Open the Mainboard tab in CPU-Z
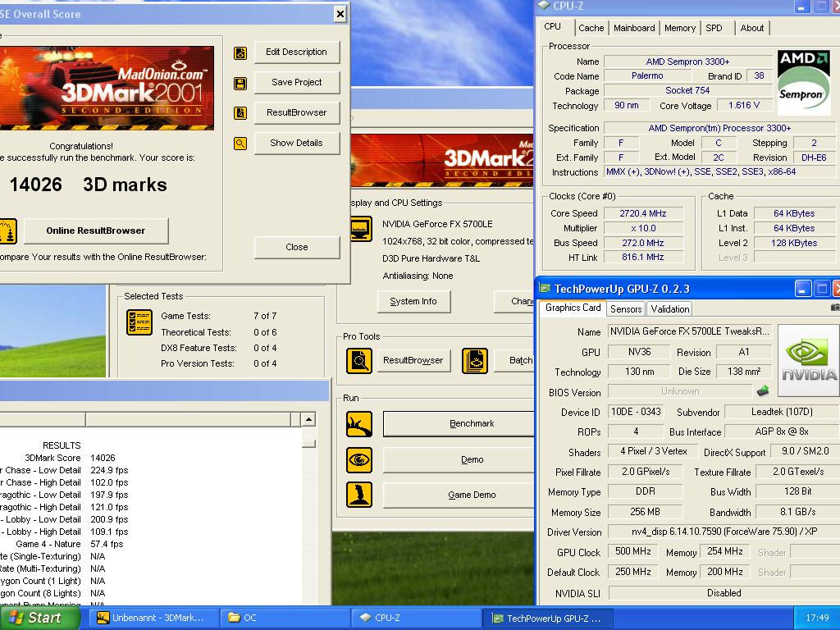The height and width of the screenshot is (630, 840). pyautogui.click(x=634, y=28)
